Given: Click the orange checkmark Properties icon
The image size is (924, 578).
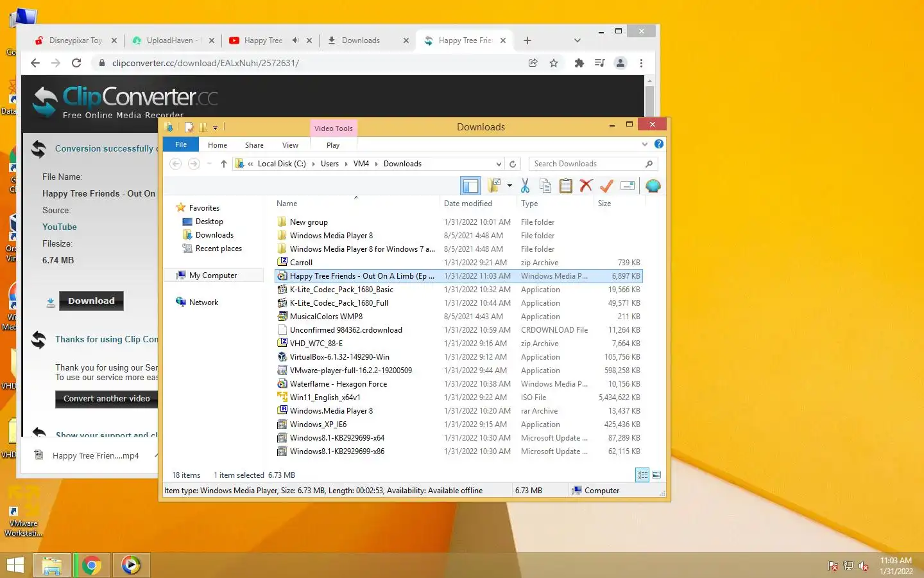Looking at the screenshot, I should pos(606,186).
